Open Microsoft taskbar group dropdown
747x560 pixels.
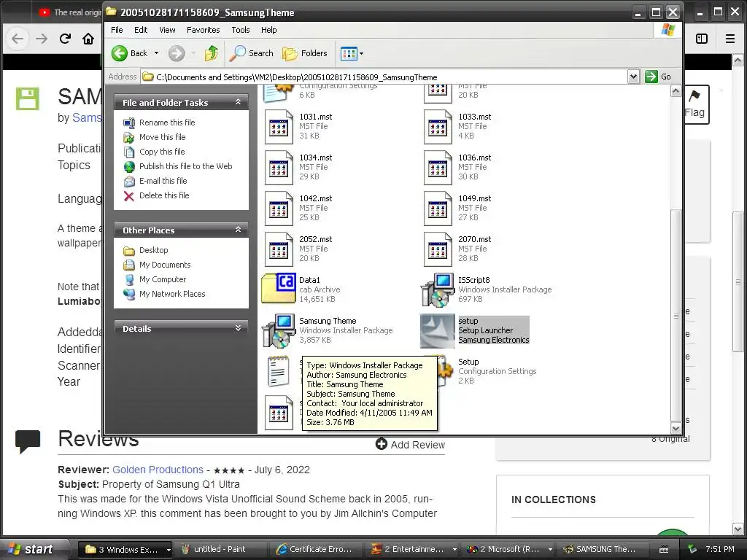550,550
